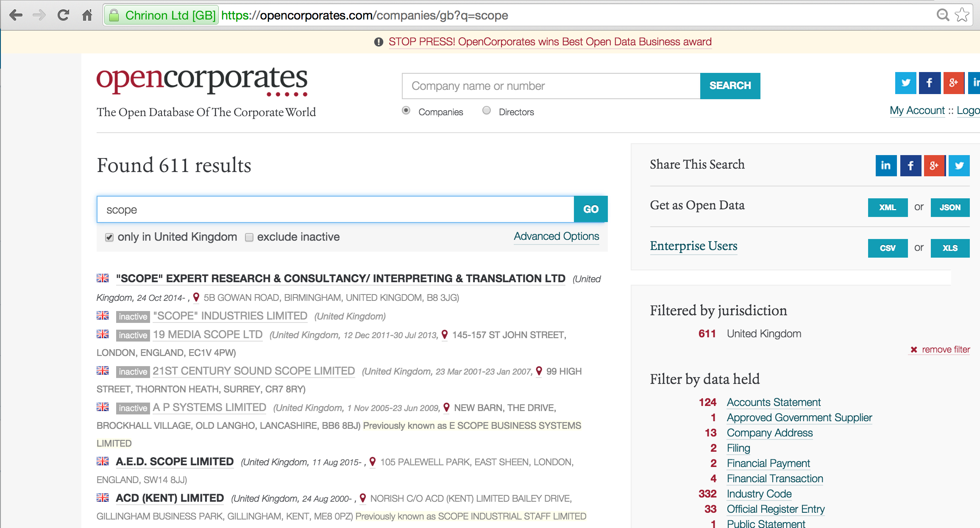Remove the jurisdiction filter
The image size is (980, 528).
pos(940,350)
